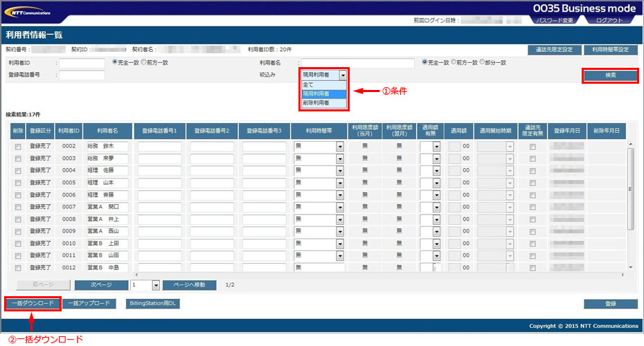This screenshot has width=644, height=346.
Task: Select 前方一致 radio for 利用者ID
Action: click(143, 62)
